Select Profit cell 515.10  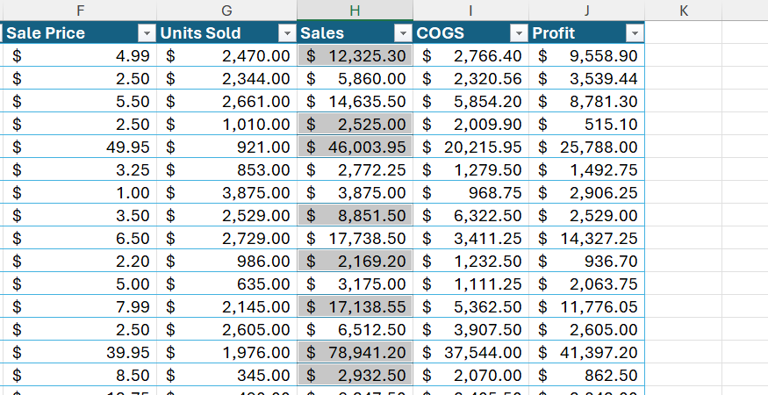[x=586, y=124]
